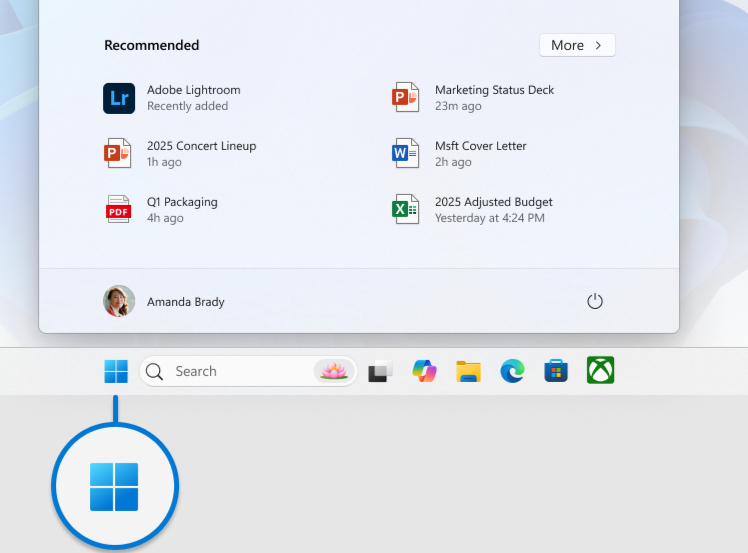Click the "2h ago" timestamp

point(453,162)
